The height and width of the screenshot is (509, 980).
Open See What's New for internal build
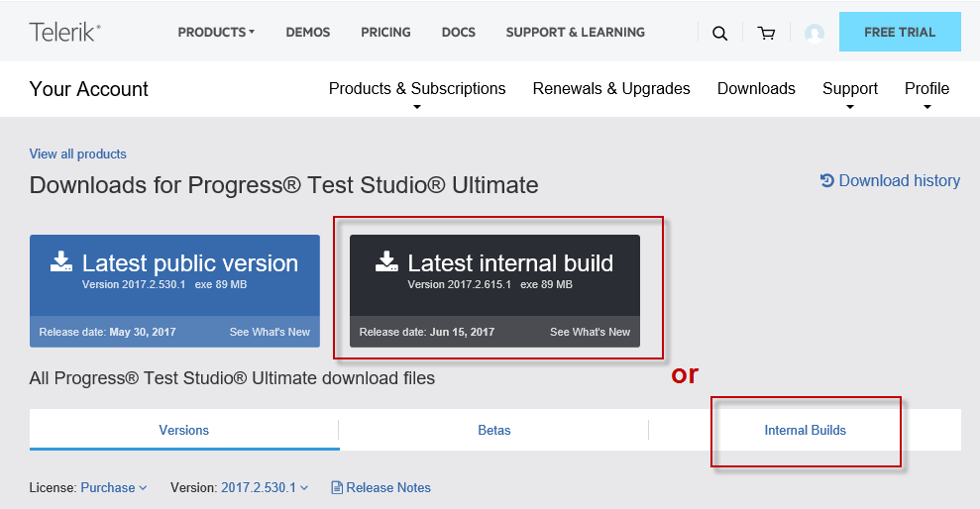coord(590,332)
